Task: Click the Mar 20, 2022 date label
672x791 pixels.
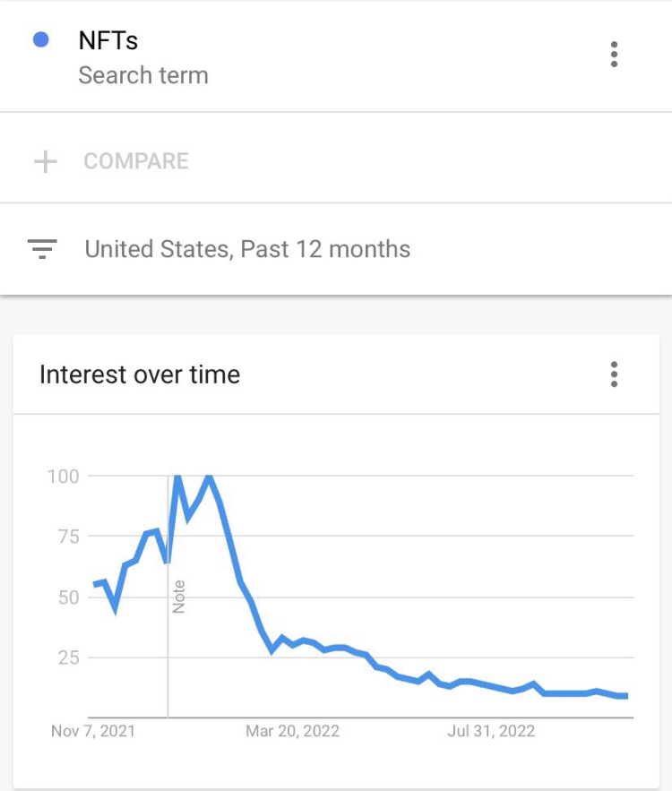Action: point(292,731)
